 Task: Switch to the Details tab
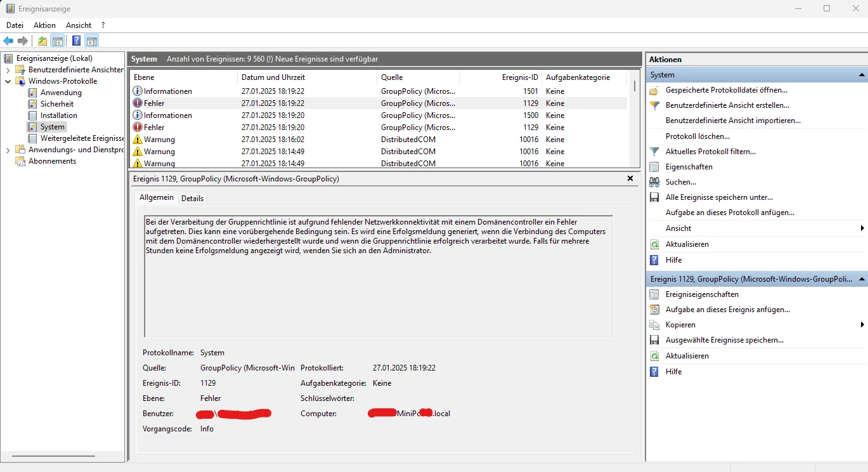tap(192, 199)
